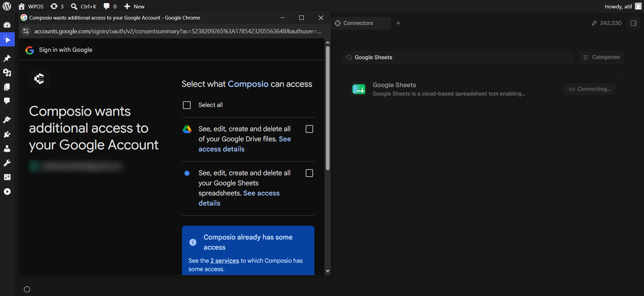Open Appearance paintbrush sidebar icon
This screenshot has width=644, height=296.
[7, 120]
